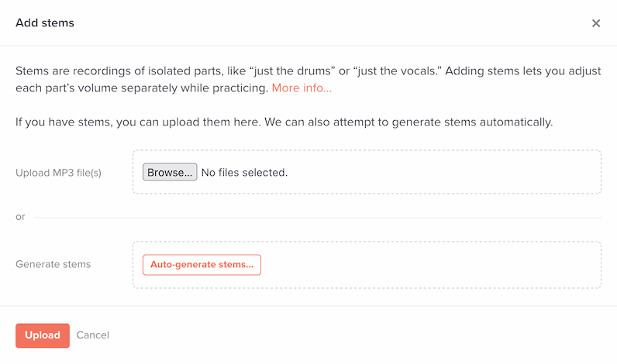This screenshot has width=617, height=364.
Task: Close the Add stems dialog
Action: click(x=596, y=23)
